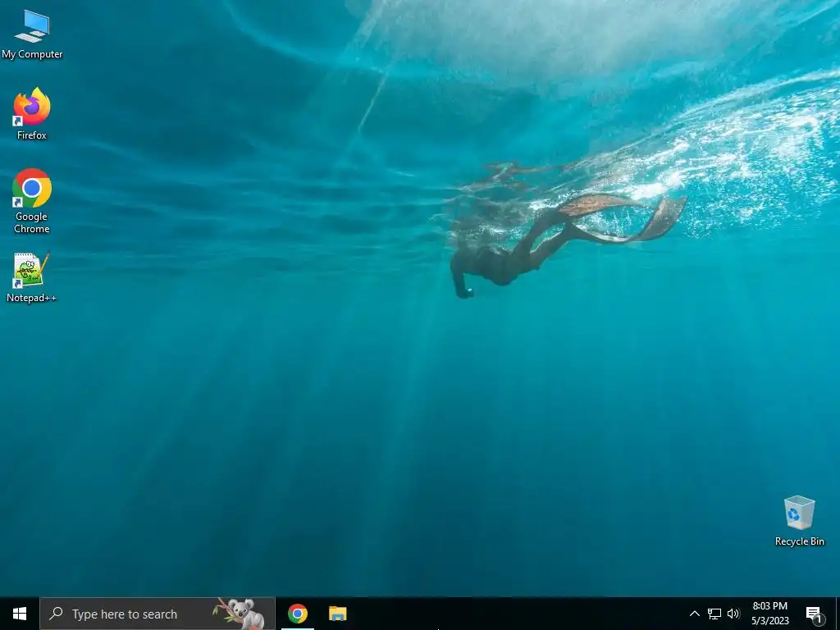Open the volume control tray icon
The image size is (840, 630).
click(x=733, y=614)
